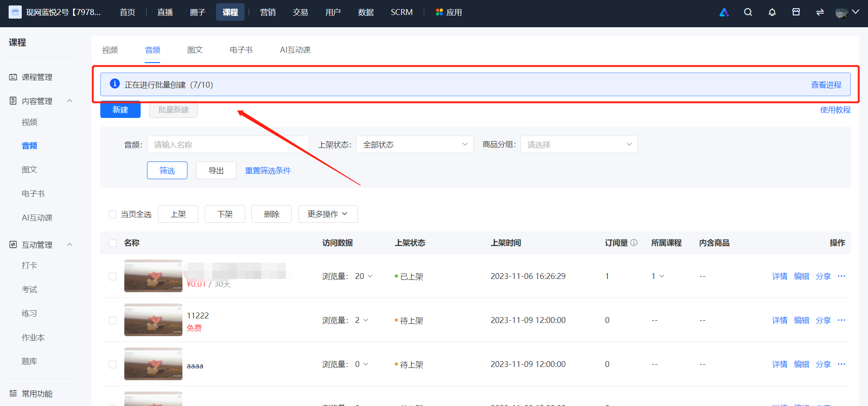This screenshot has width=868, height=406.
Task: Check the box for the 11222 audio row
Action: point(113,320)
